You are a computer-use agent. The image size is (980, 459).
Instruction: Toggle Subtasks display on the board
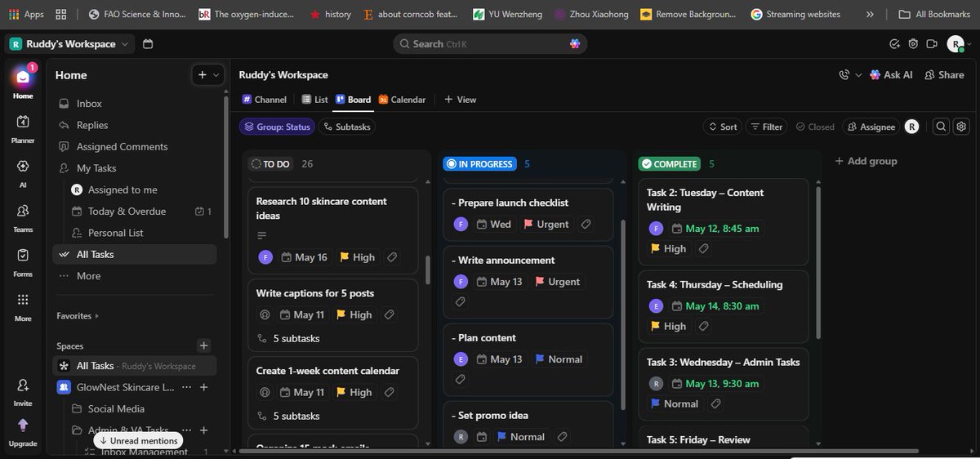coord(347,127)
